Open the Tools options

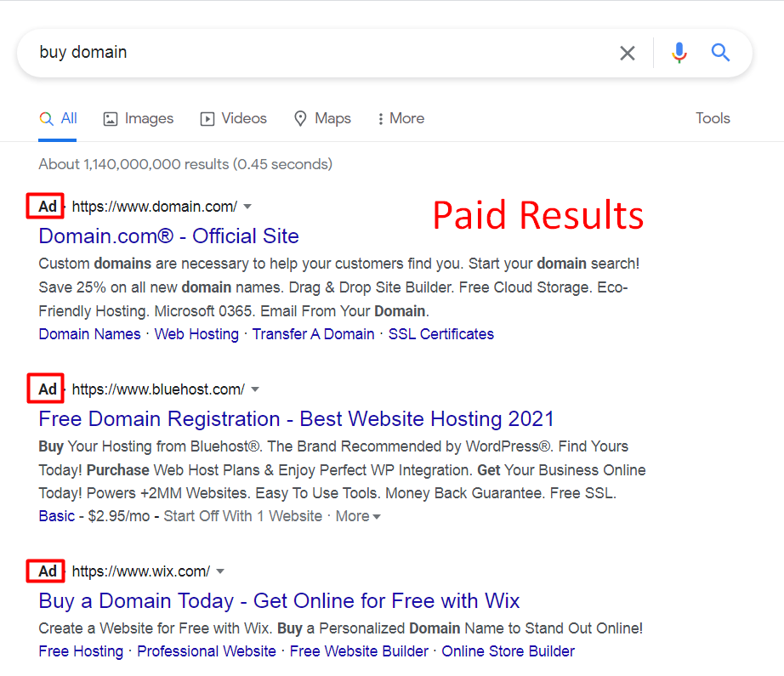713,118
